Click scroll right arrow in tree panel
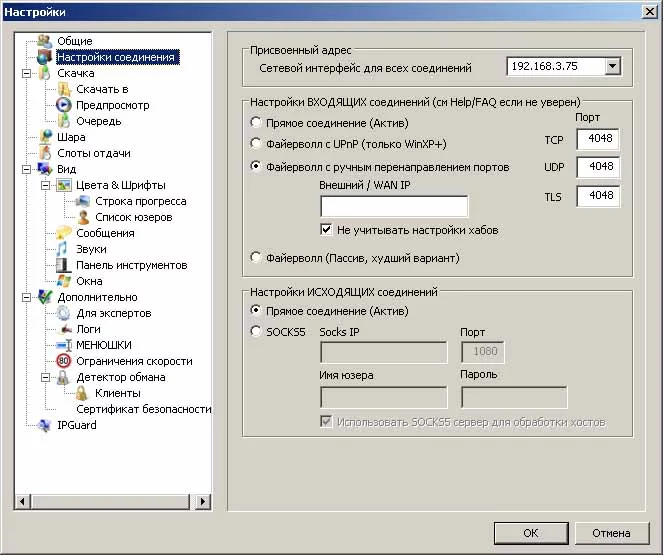 pyautogui.click(x=203, y=502)
